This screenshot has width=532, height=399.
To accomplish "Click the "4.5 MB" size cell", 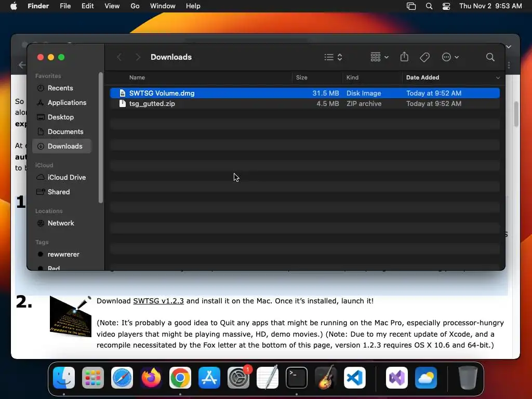I will 327,103.
